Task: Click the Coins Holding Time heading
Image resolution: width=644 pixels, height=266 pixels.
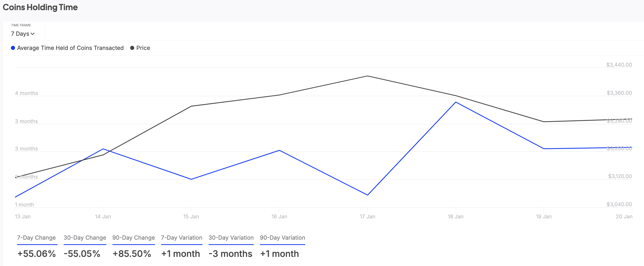Action: tap(40, 7)
